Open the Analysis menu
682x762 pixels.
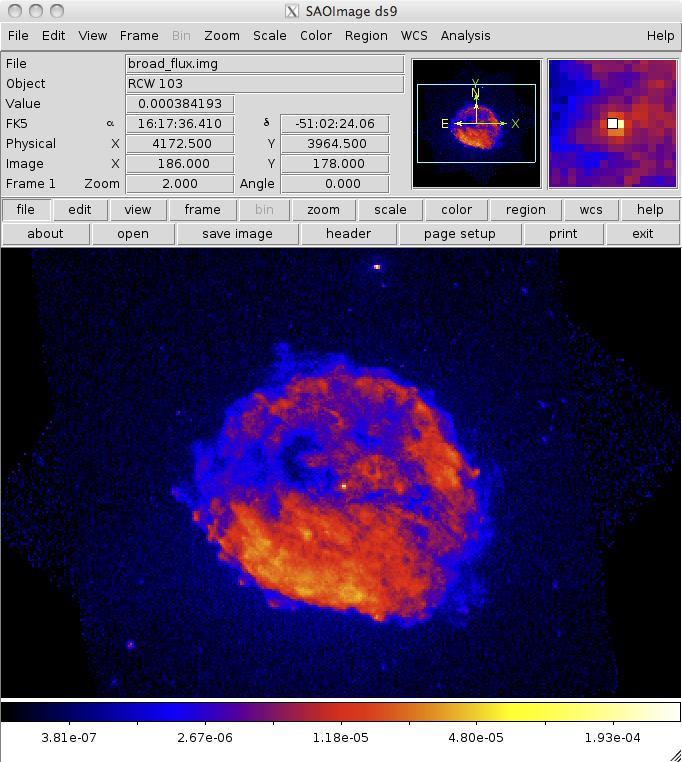click(465, 35)
